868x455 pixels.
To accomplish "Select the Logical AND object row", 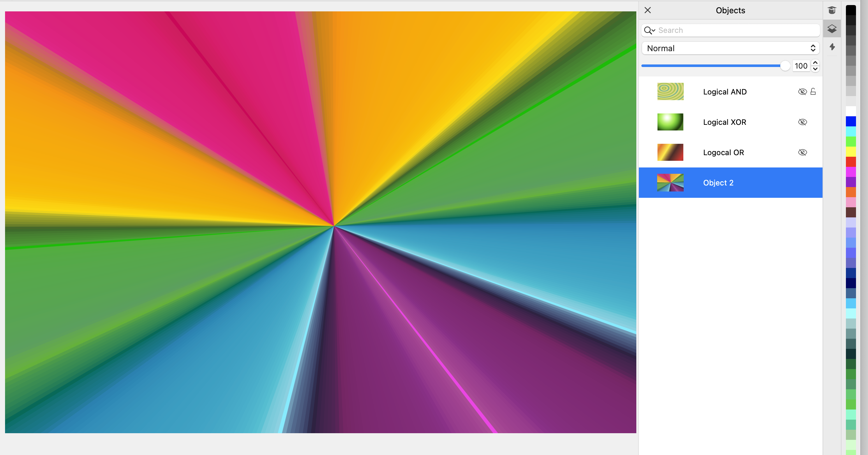I will click(730, 92).
